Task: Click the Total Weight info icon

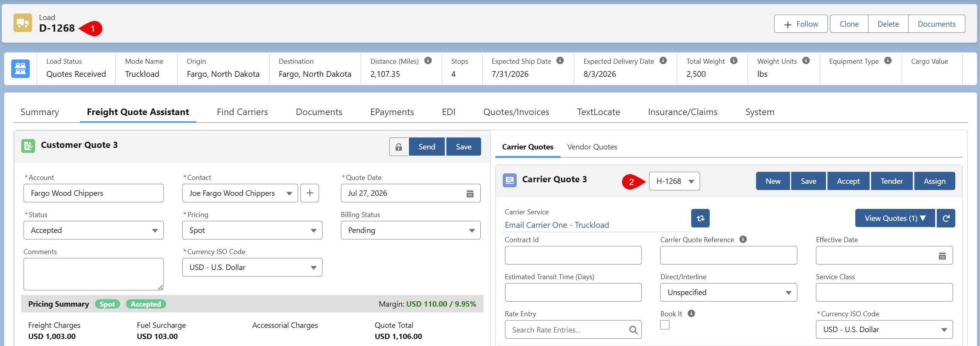Action: click(x=734, y=61)
